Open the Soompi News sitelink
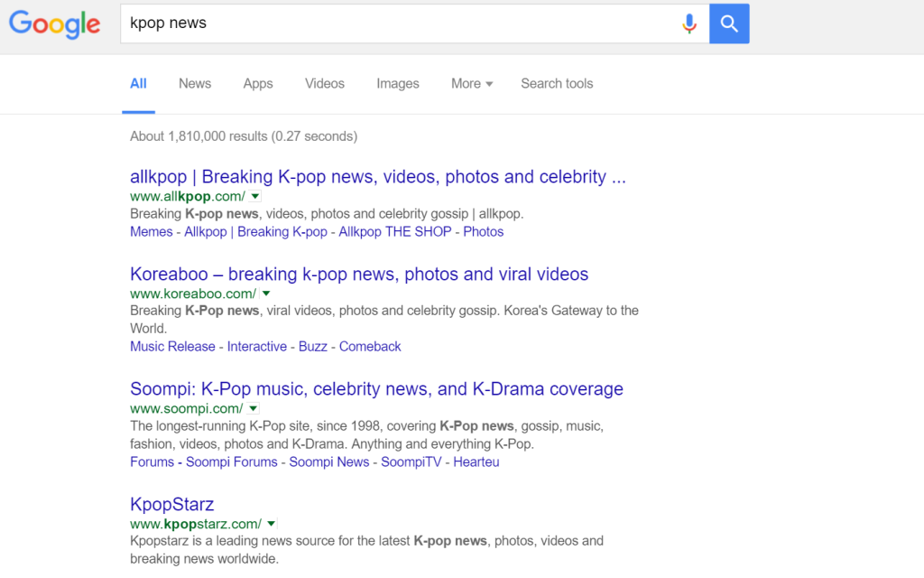924x578 pixels. [x=328, y=461]
